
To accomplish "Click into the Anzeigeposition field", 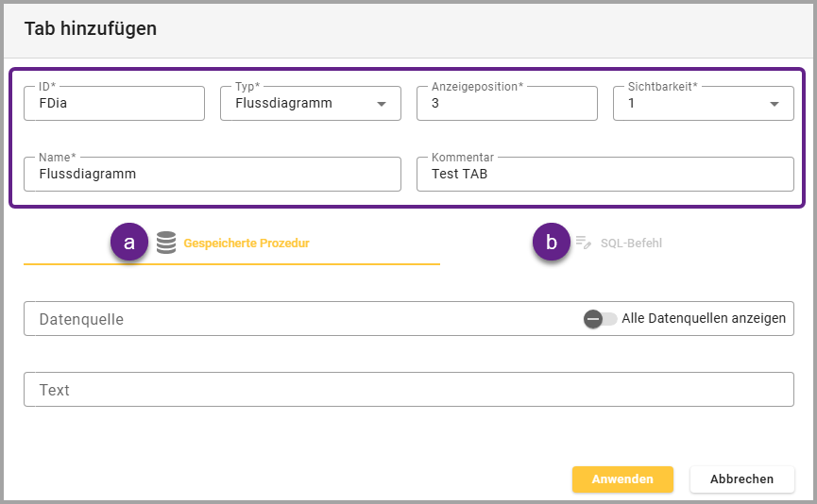I will click(506, 104).
